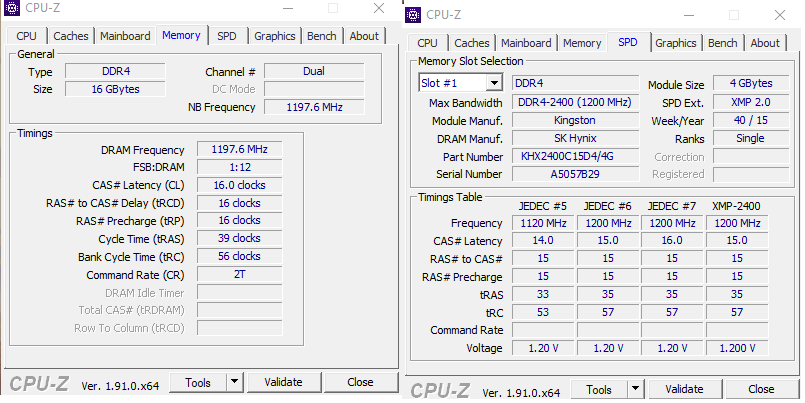Open the About tab in right window
The height and width of the screenshot is (403, 805).
coord(765,43)
